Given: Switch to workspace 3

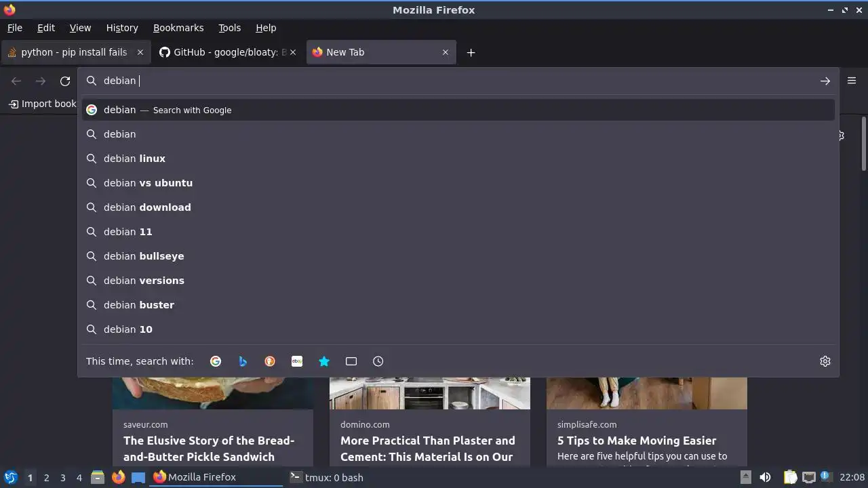Looking at the screenshot, I should point(62,477).
